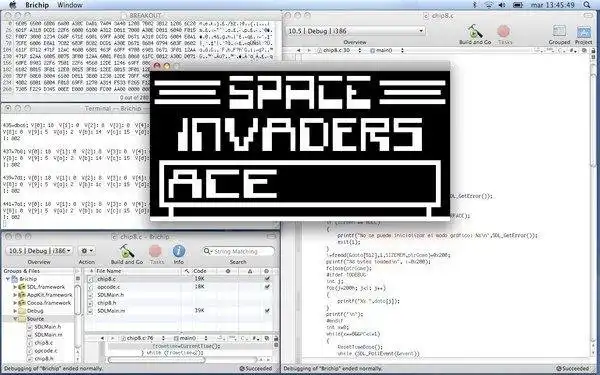Screen dimensions: 600x375
Task: Expand the SDL.framework tree item
Action: [x=15, y=287]
